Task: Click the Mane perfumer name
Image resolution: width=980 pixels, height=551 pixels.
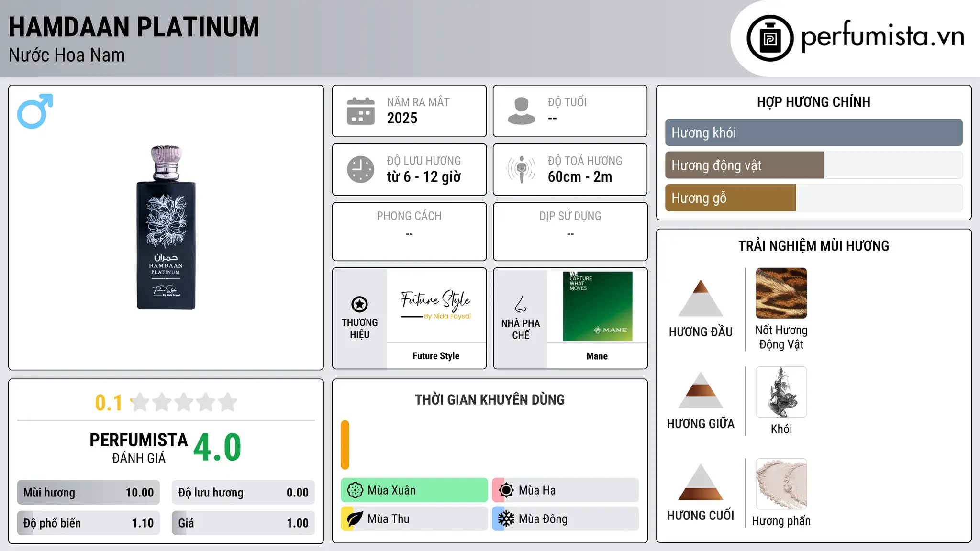Action: coord(597,356)
